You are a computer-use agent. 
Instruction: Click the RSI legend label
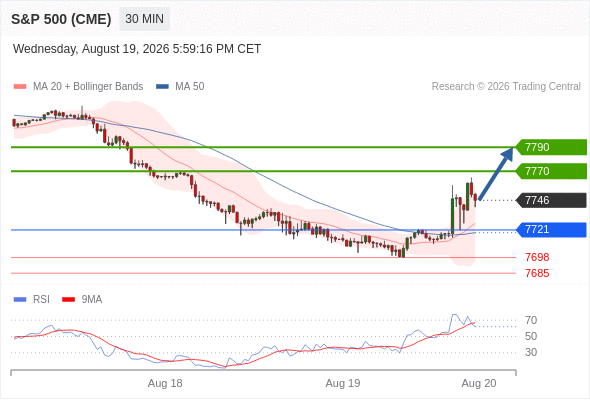click(41, 300)
